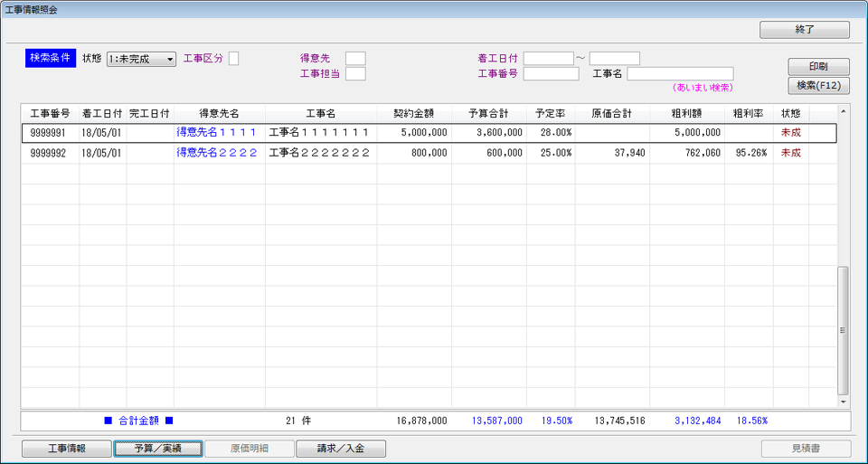Click the 着工日付 start date field
Screen dimensions: 868x464
pyautogui.click(x=548, y=59)
